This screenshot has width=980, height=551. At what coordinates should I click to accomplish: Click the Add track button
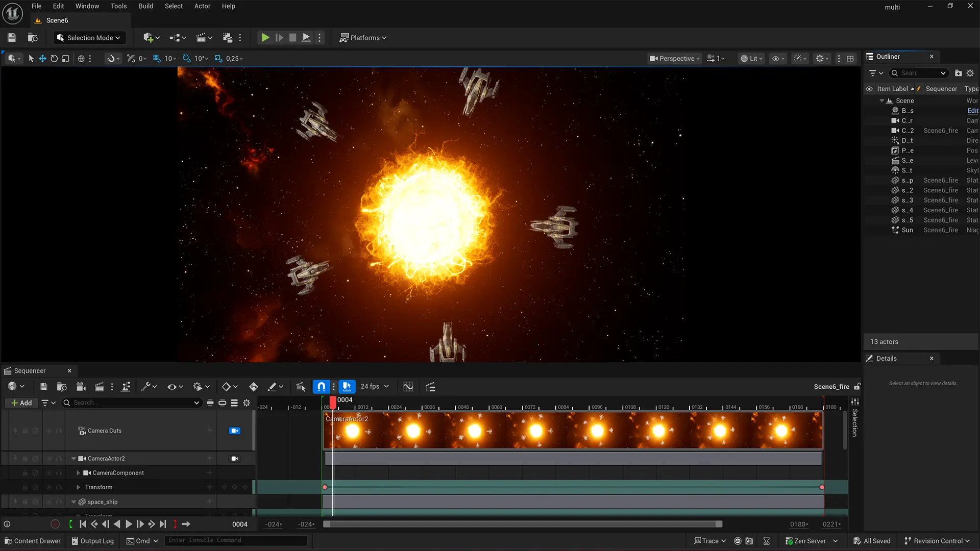tap(21, 403)
